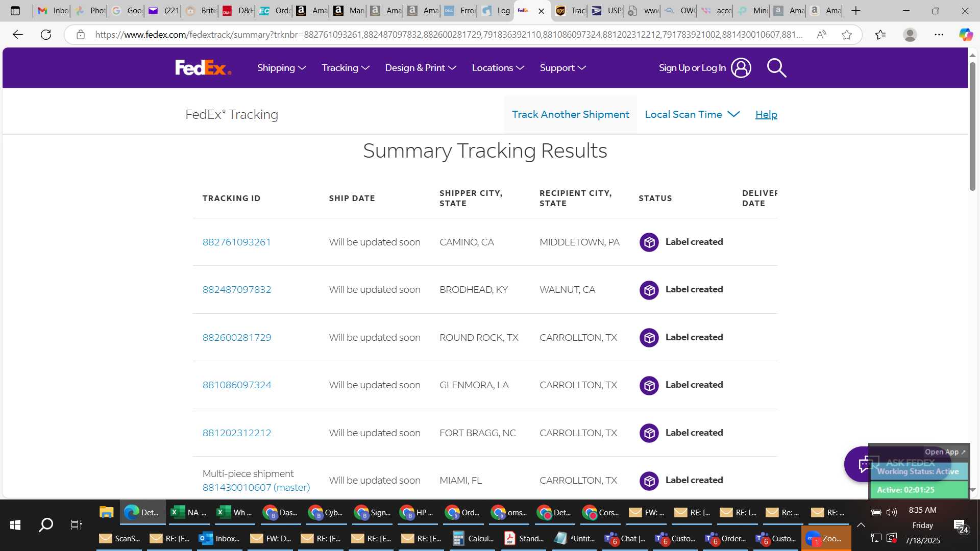Click the browser address bar URL
Screen dimensions: 980x551
point(448,35)
